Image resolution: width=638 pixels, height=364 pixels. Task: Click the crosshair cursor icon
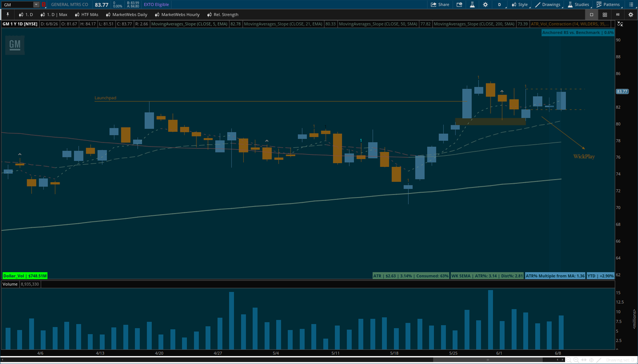point(591,360)
